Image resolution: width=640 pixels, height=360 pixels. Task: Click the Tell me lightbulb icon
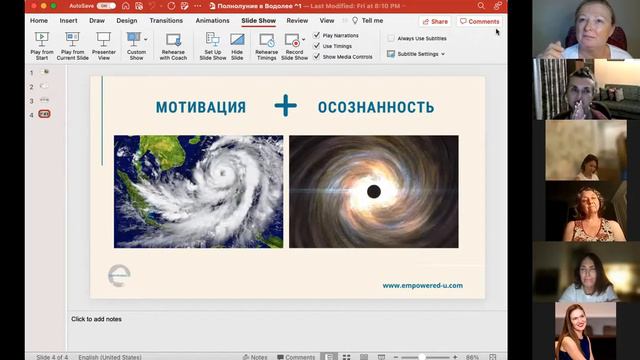tap(355, 20)
